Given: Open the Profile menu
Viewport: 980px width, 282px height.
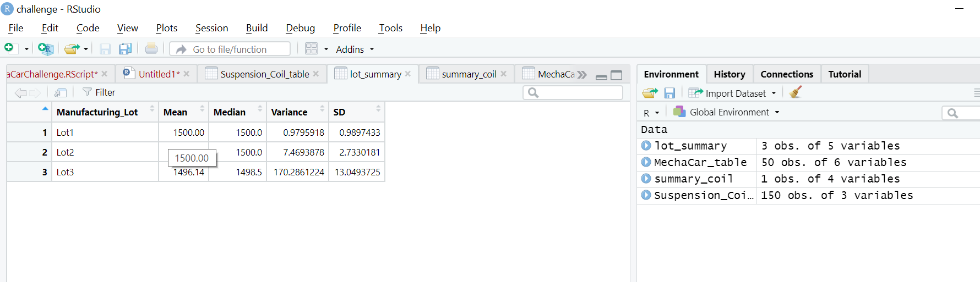Looking at the screenshot, I should pos(347,28).
